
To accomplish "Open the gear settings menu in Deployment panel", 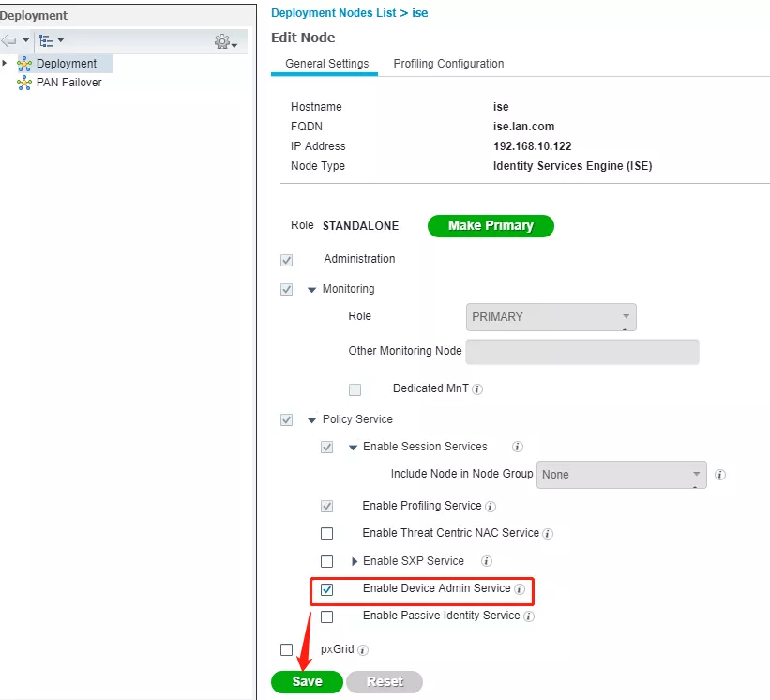I will (223, 42).
